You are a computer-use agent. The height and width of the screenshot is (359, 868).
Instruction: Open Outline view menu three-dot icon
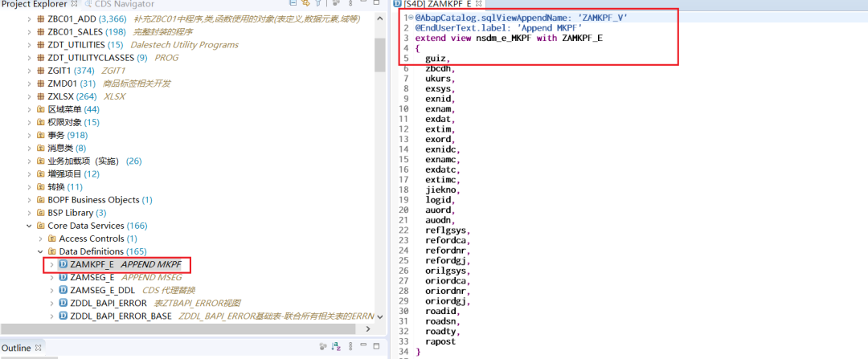(x=350, y=346)
